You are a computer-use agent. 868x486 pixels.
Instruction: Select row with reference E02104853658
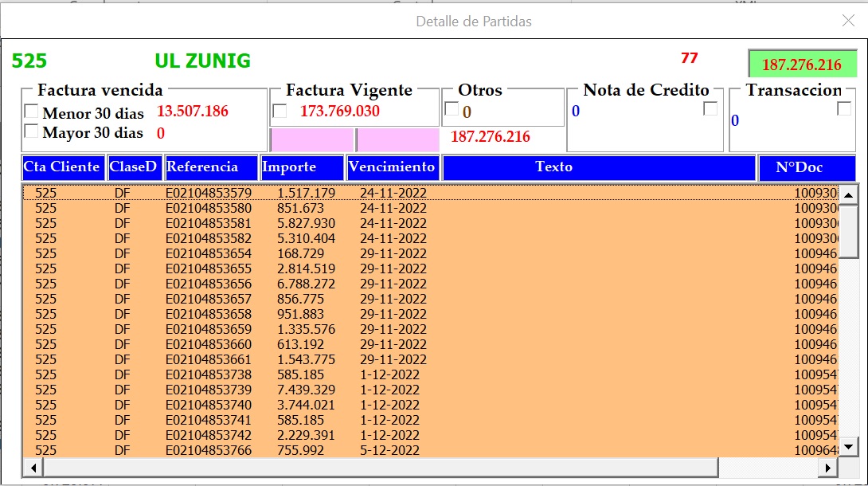pos(431,314)
